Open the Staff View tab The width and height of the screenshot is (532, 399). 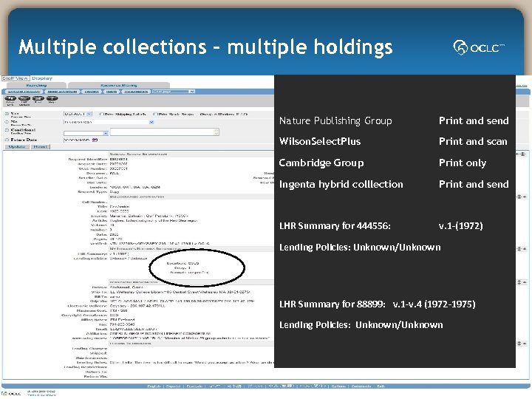click(15, 78)
